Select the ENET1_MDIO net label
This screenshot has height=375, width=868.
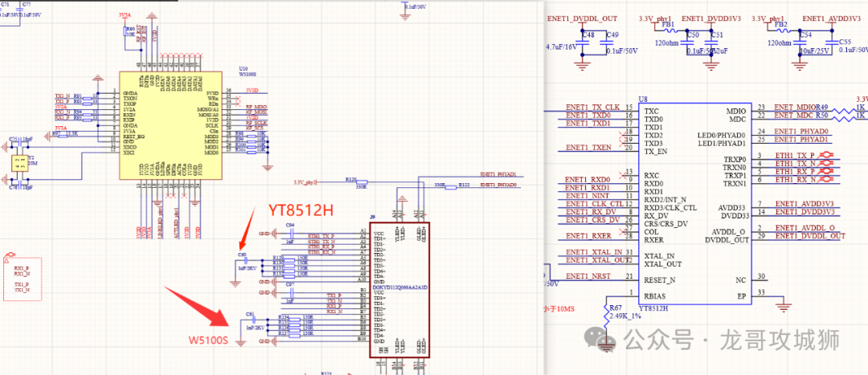point(794,107)
